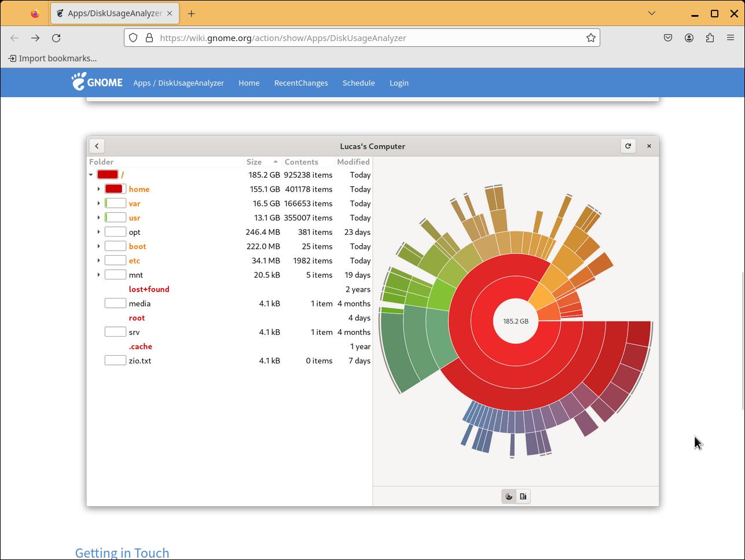Bookmark this page with the star
Image resolution: width=745 pixels, height=560 pixels.
[x=590, y=38]
